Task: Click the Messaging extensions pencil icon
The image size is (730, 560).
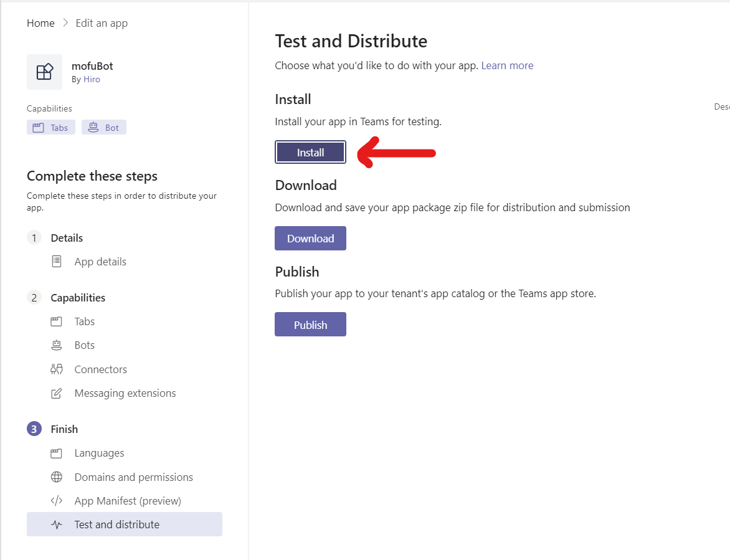Action: point(56,393)
